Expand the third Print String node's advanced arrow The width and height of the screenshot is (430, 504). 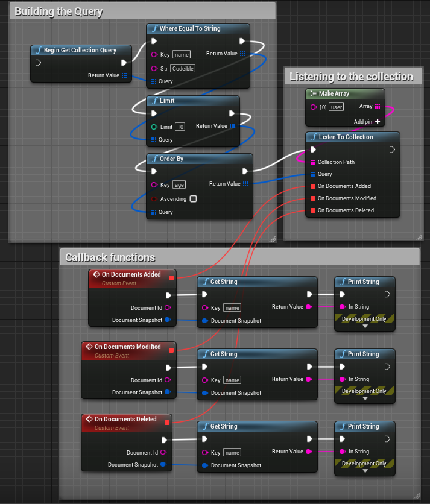(365, 471)
